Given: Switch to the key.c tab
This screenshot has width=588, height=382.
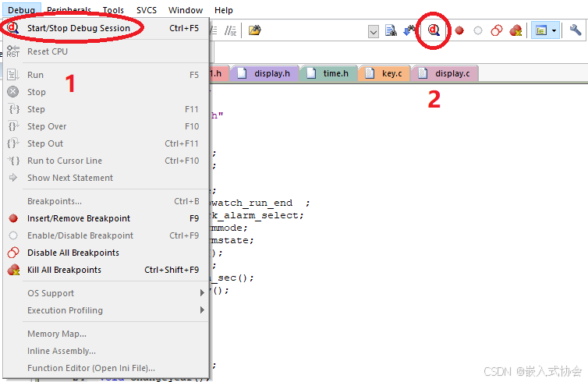Looking at the screenshot, I should pos(384,73).
